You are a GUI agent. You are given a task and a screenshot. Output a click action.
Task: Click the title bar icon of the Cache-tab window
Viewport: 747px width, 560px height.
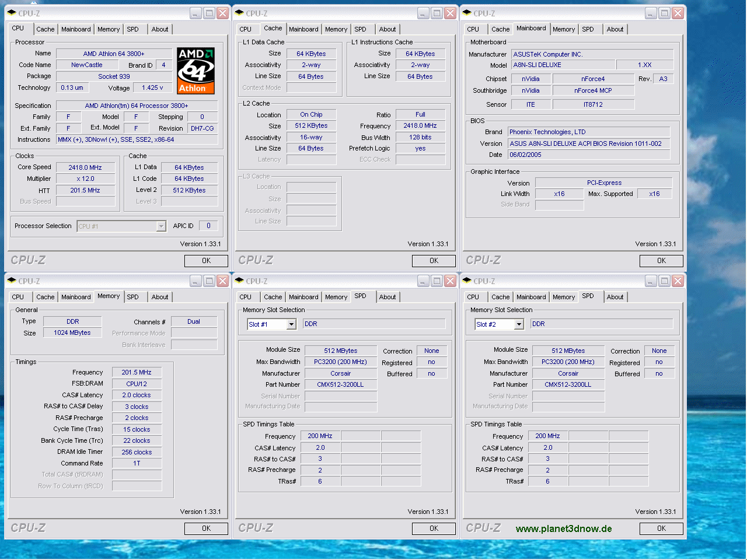[x=239, y=13]
